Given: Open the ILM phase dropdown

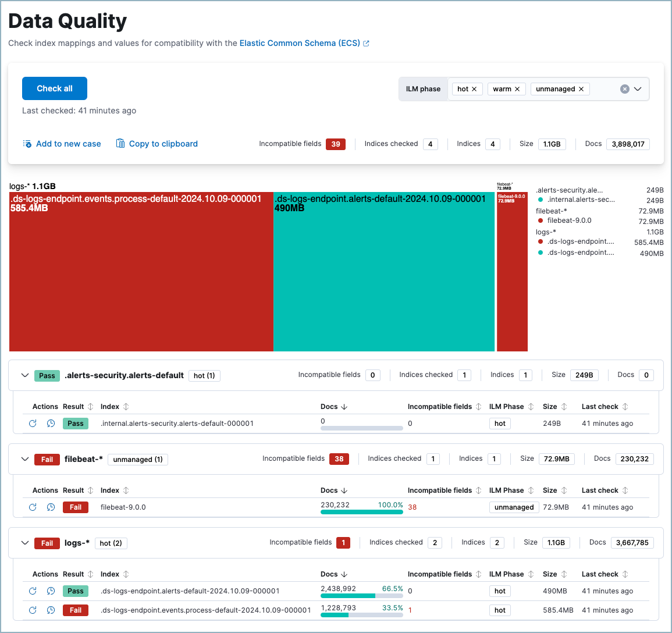Looking at the screenshot, I should point(638,88).
